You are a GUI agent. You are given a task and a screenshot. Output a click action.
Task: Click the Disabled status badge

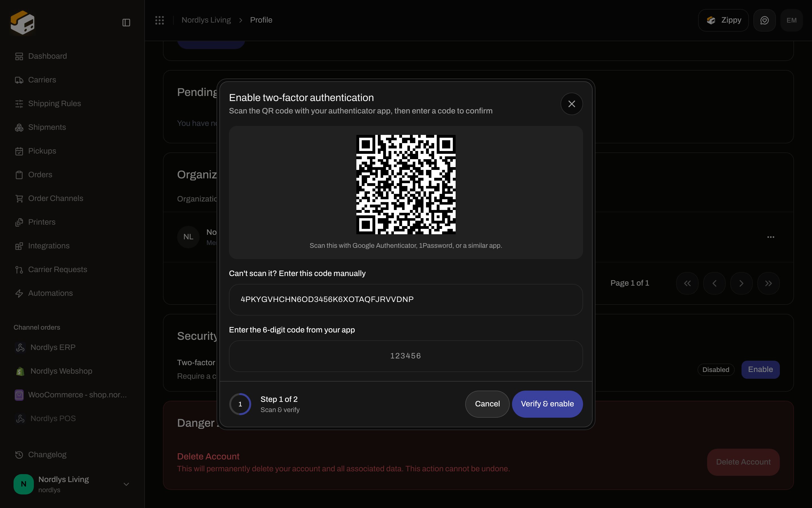[x=716, y=370]
